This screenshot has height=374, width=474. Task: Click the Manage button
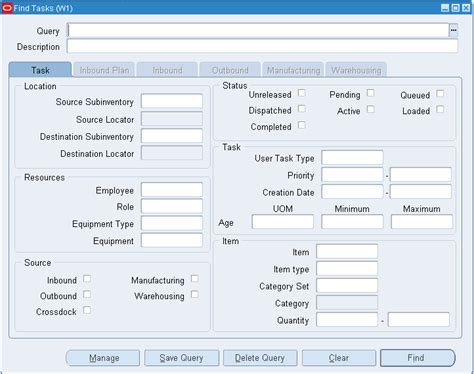pyautogui.click(x=103, y=358)
